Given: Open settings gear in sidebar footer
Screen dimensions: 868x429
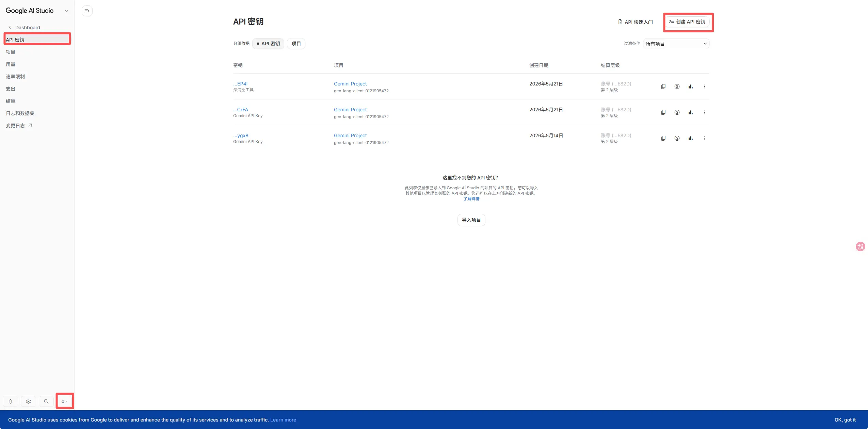Looking at the screenshot, I should pyautogui.click(x=28, y=401).
